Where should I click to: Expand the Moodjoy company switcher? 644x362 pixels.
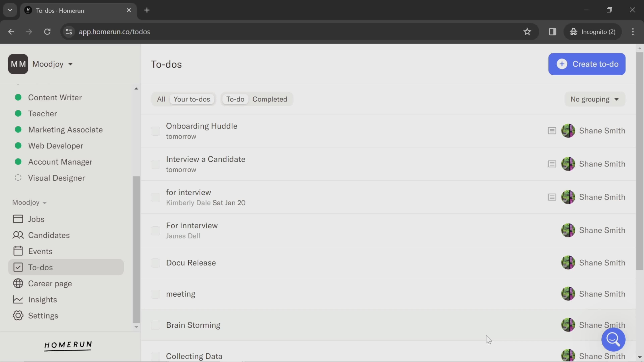click(x=52, y=64)
